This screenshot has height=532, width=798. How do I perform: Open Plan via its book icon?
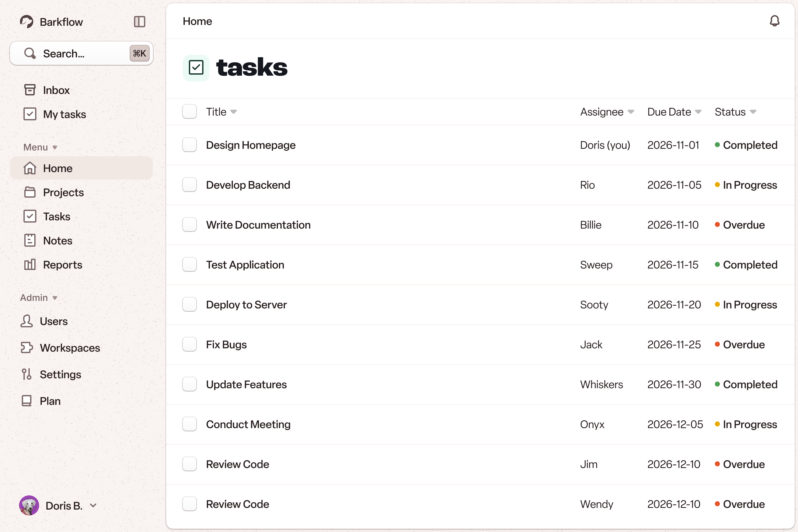click(x=27, y=401)
